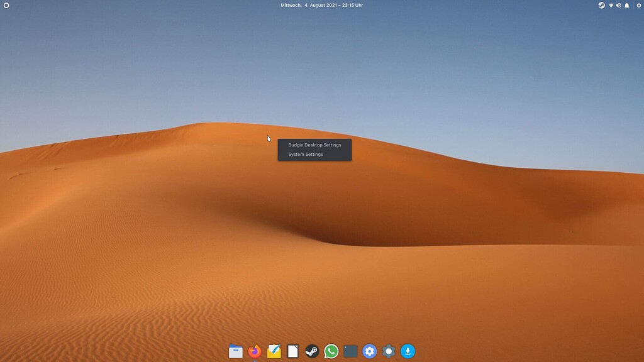The width and height of the screenshot is (644, 362).
Task: Open the mail client from the dock
Action: tap(273, 352)
